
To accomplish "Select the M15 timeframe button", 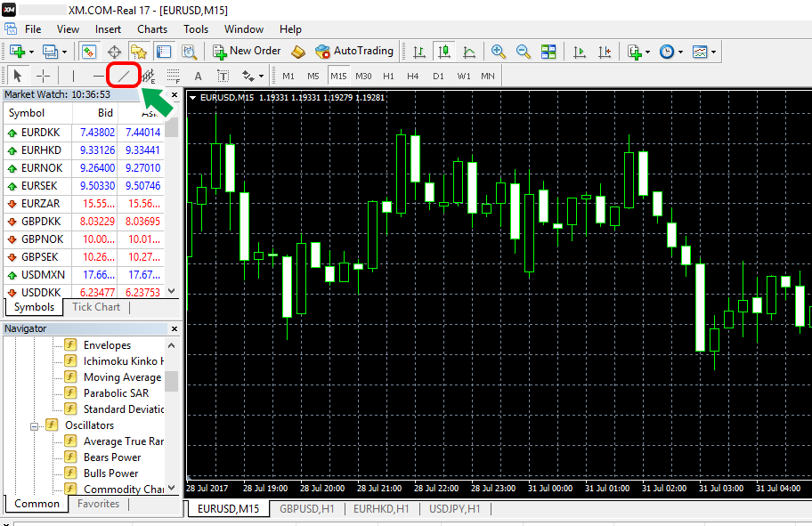I will [x=338, y=77].
